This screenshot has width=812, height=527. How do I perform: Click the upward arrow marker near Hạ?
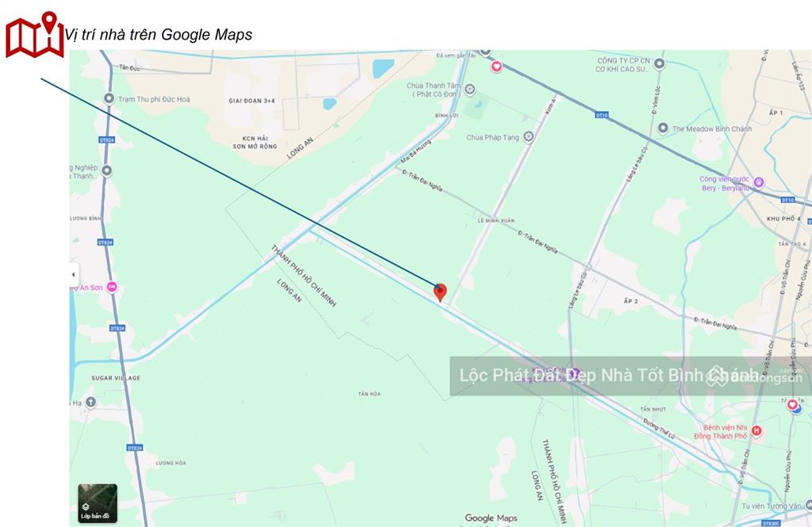(90, 403)
